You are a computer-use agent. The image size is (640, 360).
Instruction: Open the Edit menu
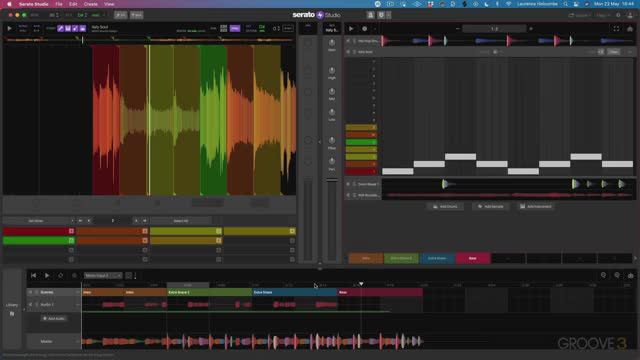73,4
